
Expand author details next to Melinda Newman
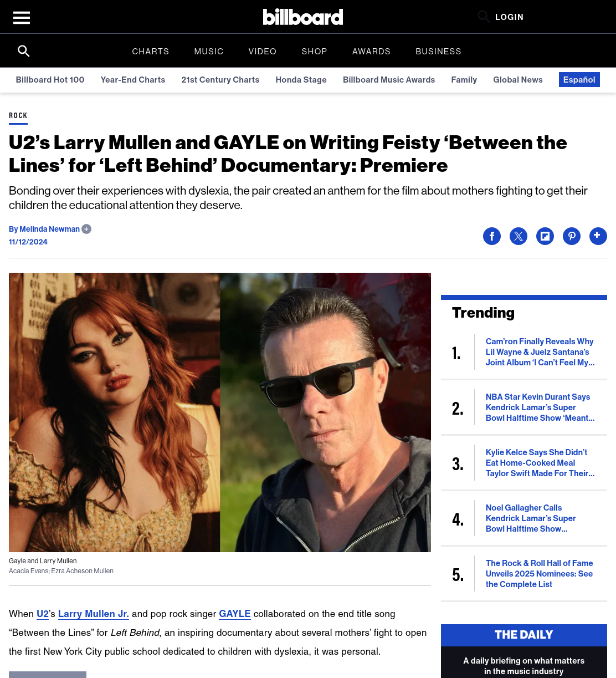(86, 229)
